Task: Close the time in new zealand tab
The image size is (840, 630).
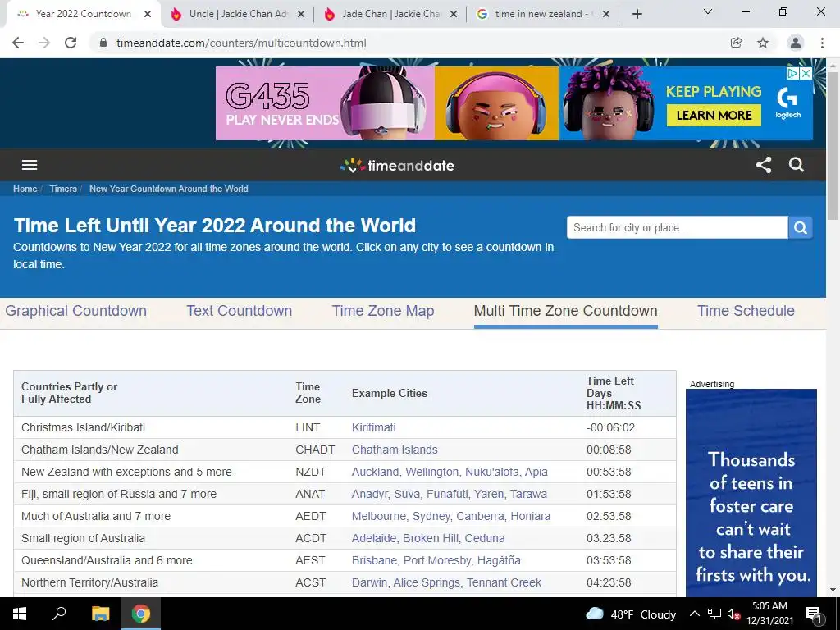Action: 606,14
